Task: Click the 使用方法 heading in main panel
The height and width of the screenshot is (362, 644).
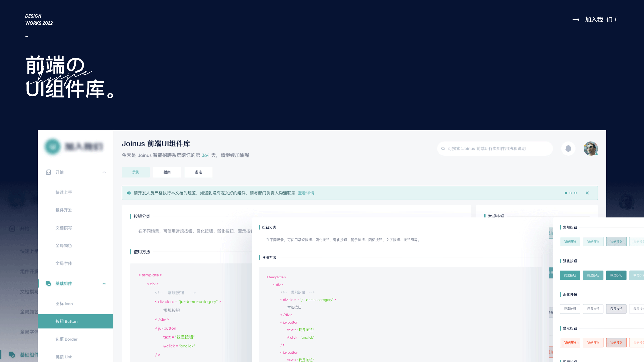Action: (142, 252)
